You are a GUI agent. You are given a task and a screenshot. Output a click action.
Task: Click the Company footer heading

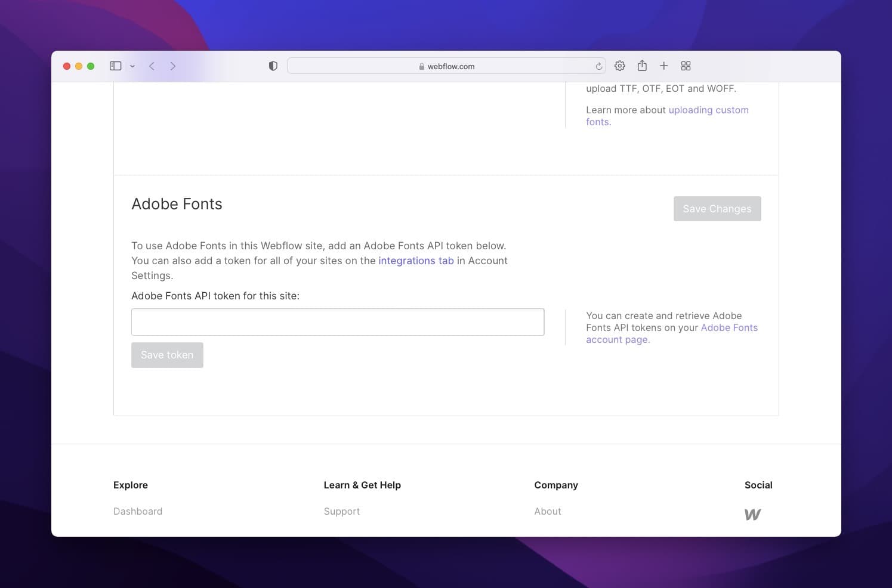pos(556,485)
